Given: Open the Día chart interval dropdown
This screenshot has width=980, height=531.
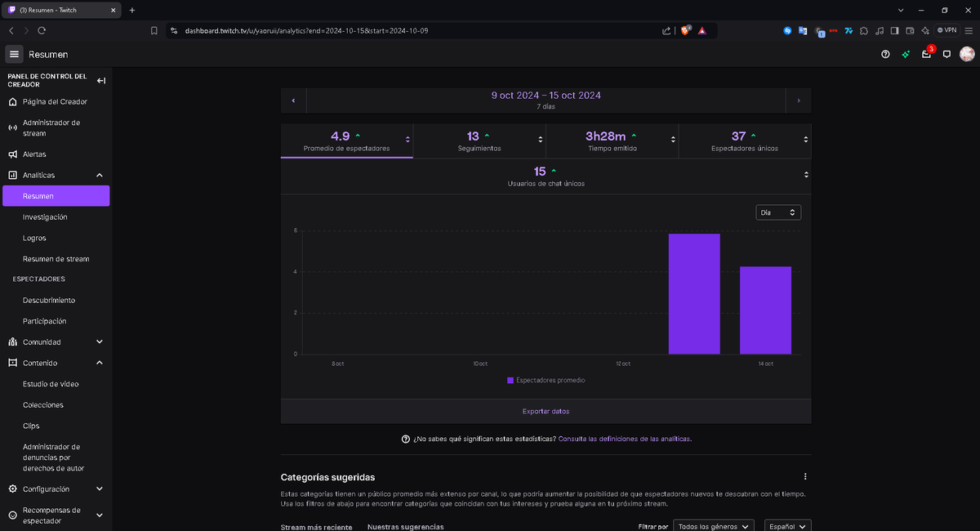Looking at the screenshot, I should point(777,212).
